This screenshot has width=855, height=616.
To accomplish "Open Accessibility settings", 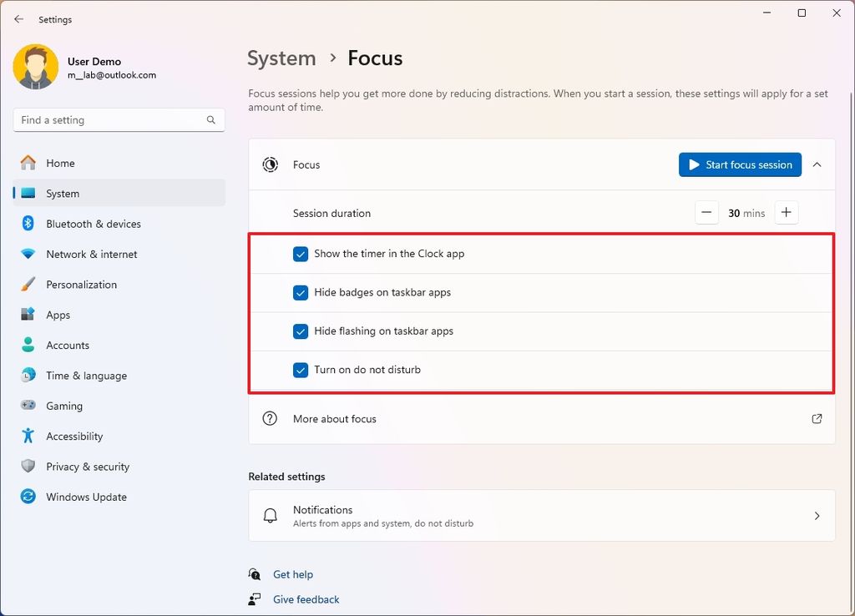I will (x=80, y=436).
